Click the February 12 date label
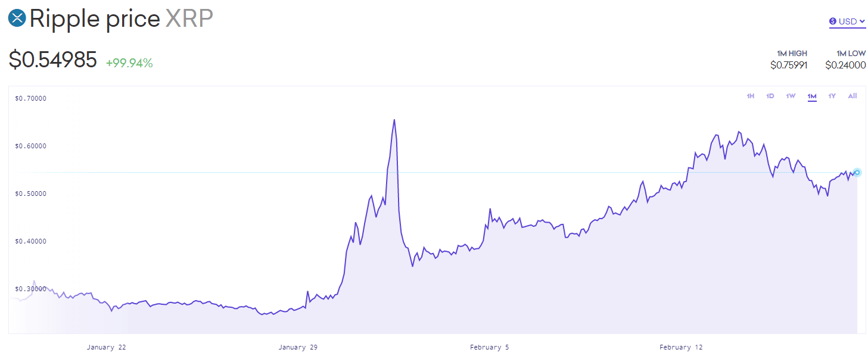The image size is (868, 362). [x=680, y=347]
